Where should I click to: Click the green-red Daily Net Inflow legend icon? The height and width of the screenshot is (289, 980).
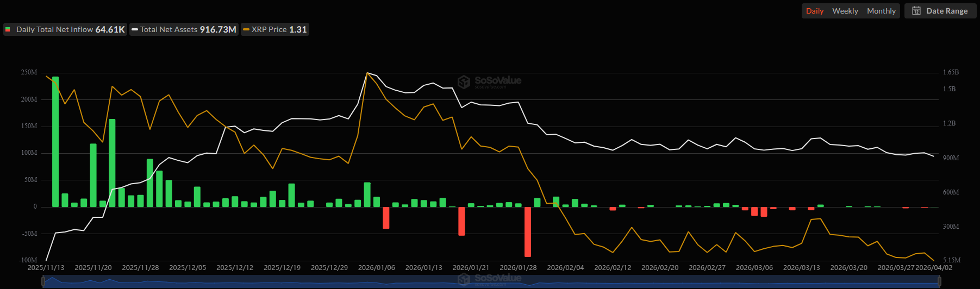coord(8,29)
